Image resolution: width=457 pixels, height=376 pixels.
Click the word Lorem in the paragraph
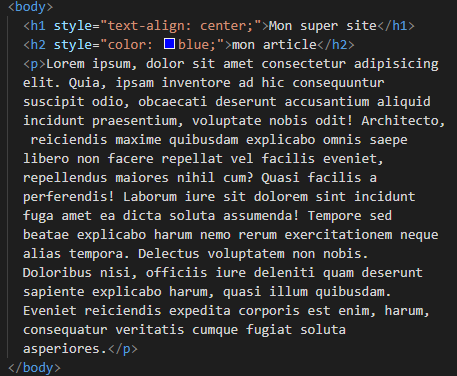(x=65, y=64)
